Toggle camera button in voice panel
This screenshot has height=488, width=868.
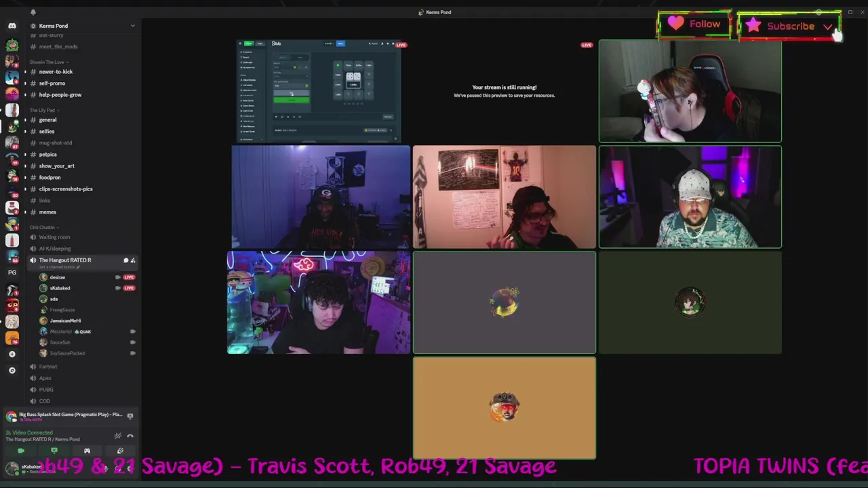click(21, 451)
